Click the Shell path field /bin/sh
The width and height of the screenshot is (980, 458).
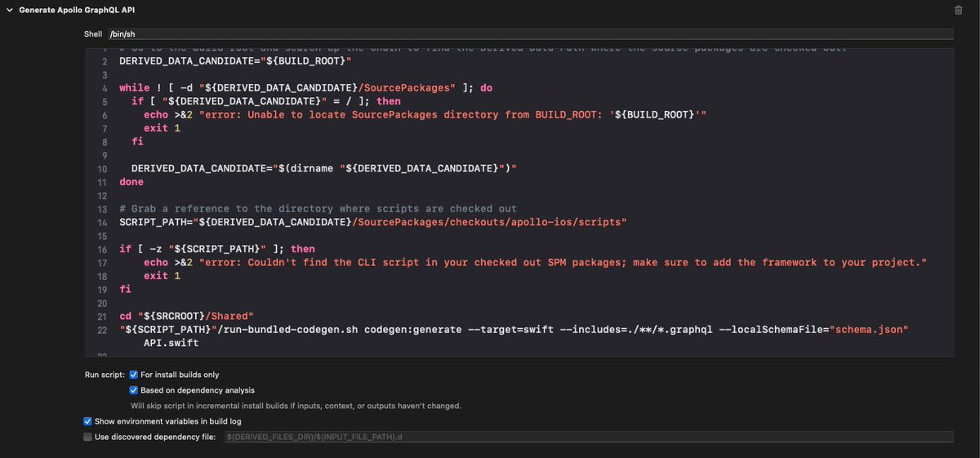tap(529, 34)
